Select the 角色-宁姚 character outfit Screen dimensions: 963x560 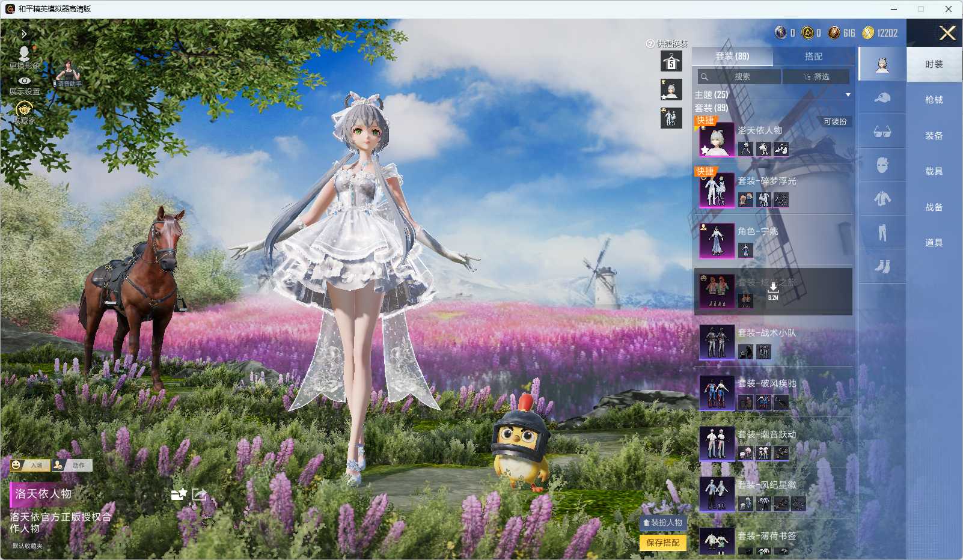pyautogui.click(x=773, y=240)
